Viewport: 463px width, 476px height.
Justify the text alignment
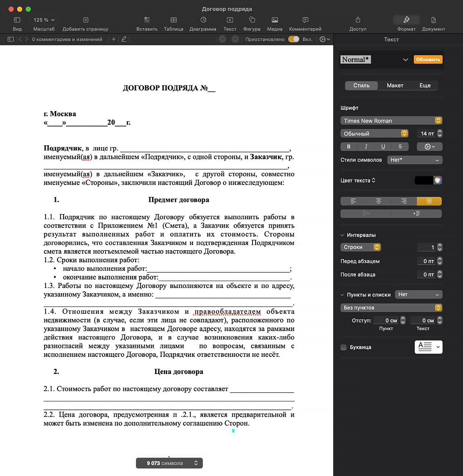[429, 201]
